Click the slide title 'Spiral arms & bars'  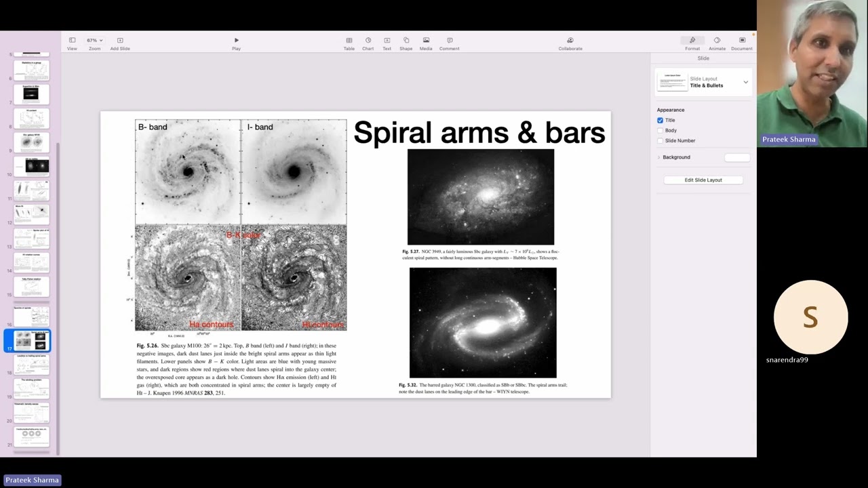[479, 132]
